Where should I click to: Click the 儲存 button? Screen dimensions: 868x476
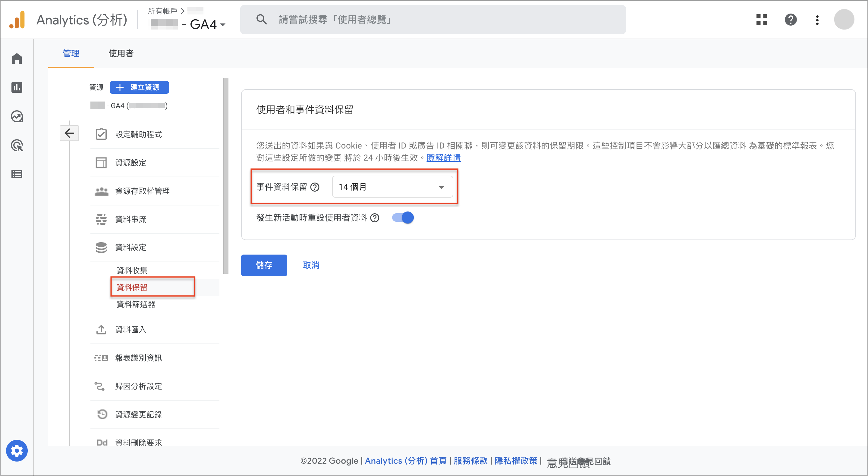click(264, 265)
